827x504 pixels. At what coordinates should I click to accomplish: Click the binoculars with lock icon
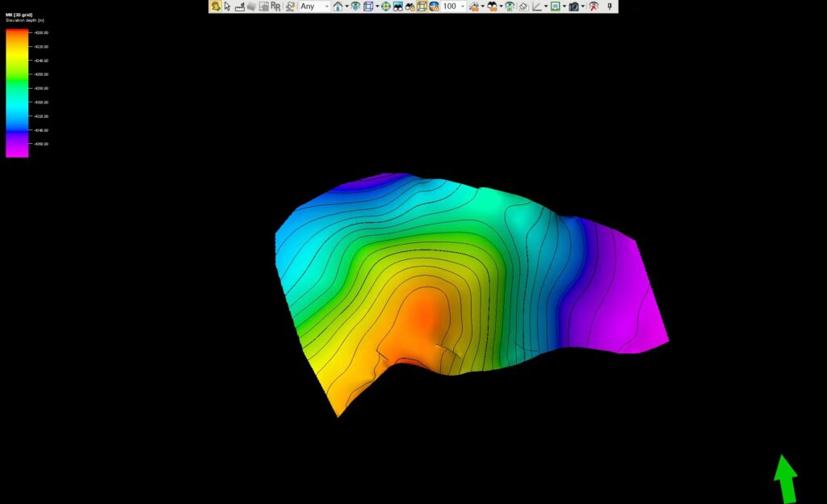click(410, 6)
